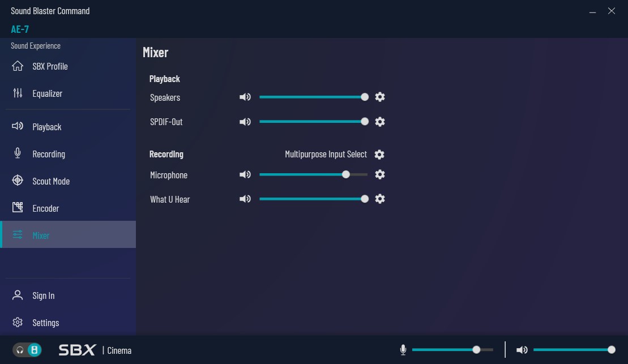628x364 pixels.
Task: Adjust the Microphone level slider in Mixer
Action: coord(314,174)
